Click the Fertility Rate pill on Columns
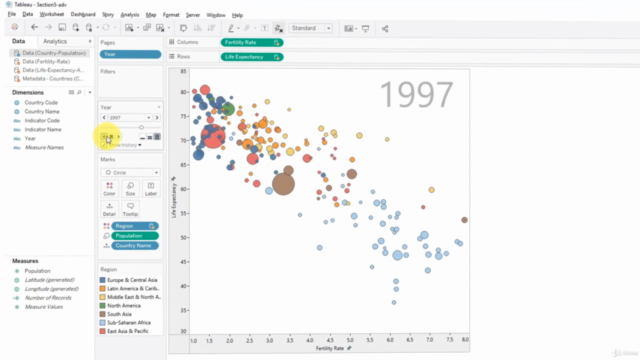 point(252,42)
